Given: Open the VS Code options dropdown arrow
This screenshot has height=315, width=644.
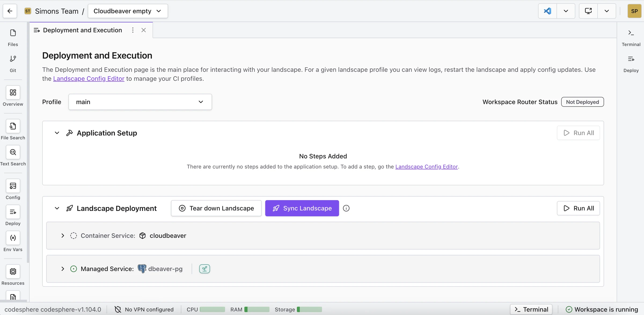Looking at the screenshot, I should (x=566, y=11).
